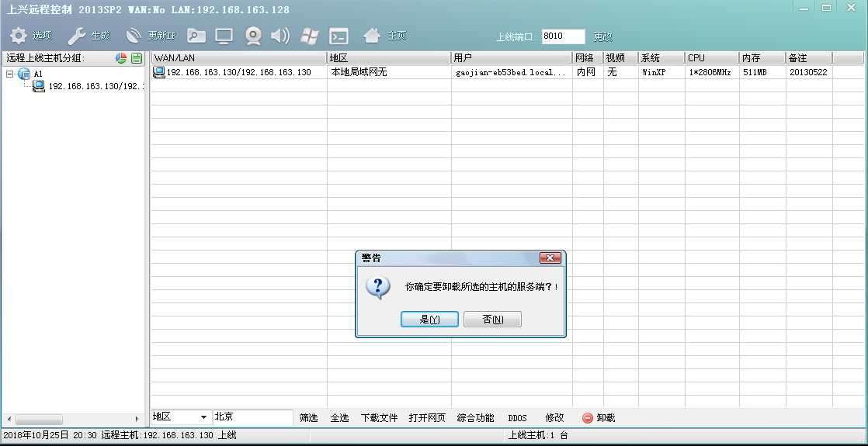Image resolution: width=868 pixels, height=446 pixels.
Task: Click the tree panel scrollbar thumb
Action: click(x=38, y=420)
